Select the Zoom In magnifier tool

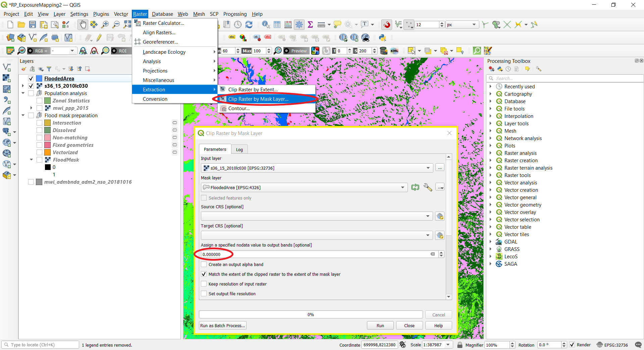click(105, 25)
